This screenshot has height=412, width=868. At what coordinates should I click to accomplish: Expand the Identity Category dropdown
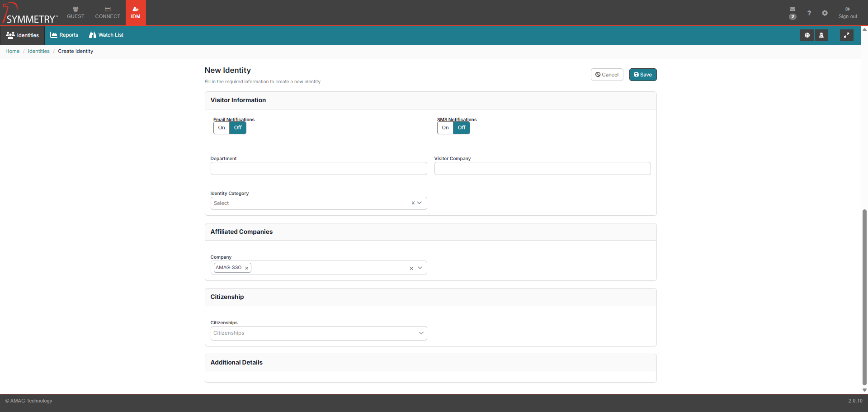click(x=420, y=203)
